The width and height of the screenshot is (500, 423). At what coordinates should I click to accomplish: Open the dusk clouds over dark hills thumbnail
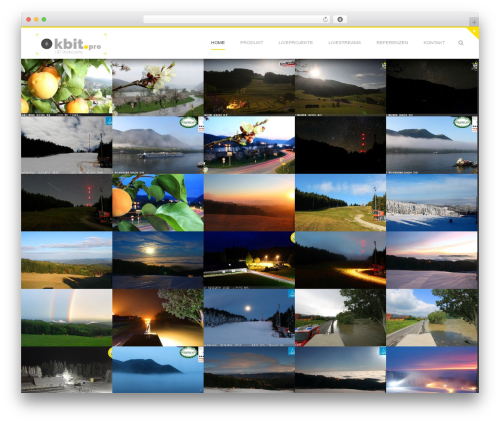point(249,370)
